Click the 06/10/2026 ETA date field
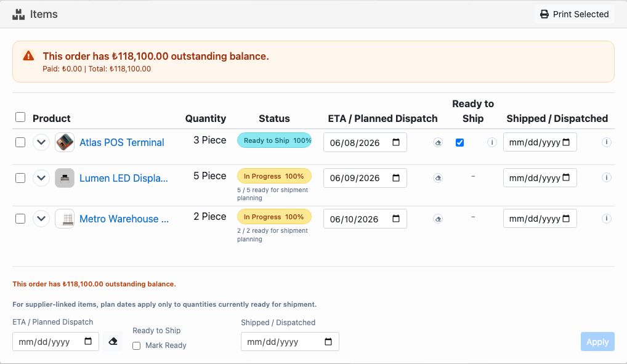627x364 pixels. click(x=365, y=219)
